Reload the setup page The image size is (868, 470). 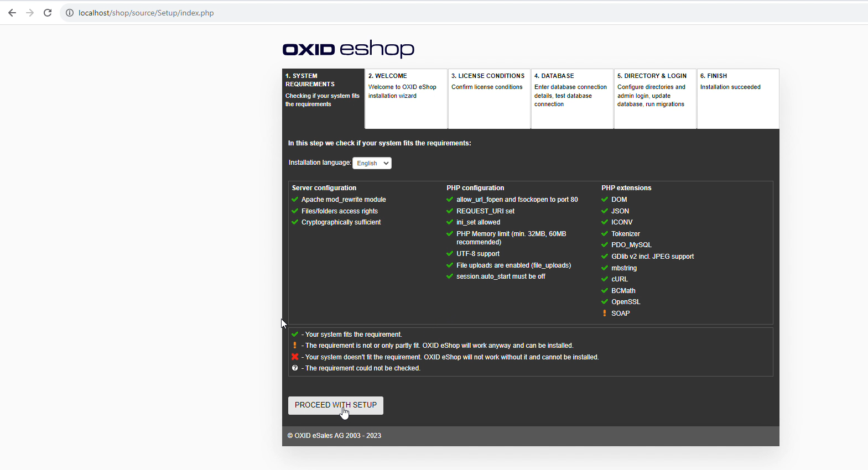point(48,13)
